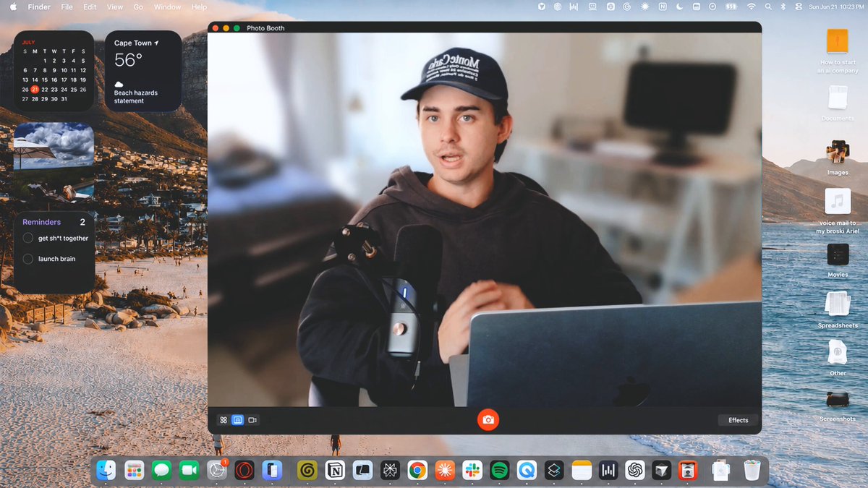This screenshot has width=868, height=488.
Task: Select the Screenshots stack on the desktop
Action: [838, 406]
